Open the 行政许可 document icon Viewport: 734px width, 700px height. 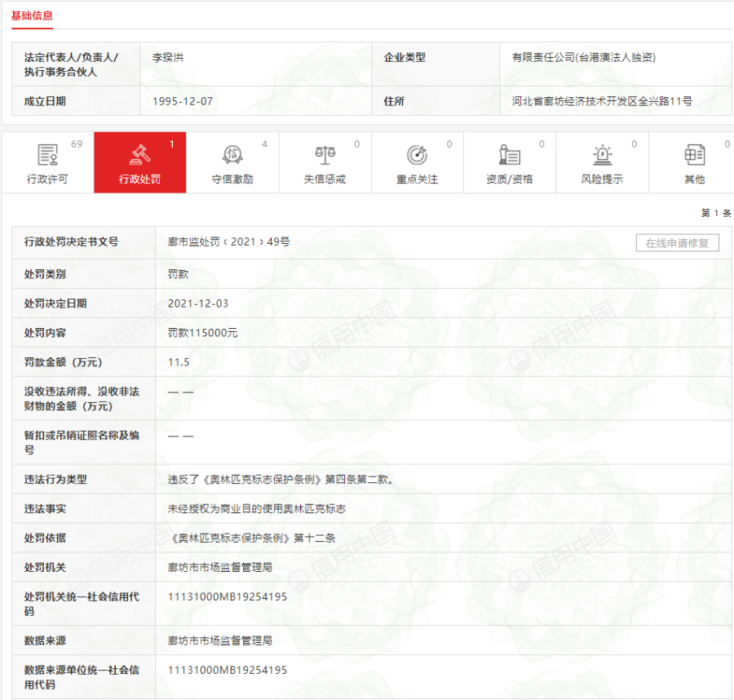point(47,155)
